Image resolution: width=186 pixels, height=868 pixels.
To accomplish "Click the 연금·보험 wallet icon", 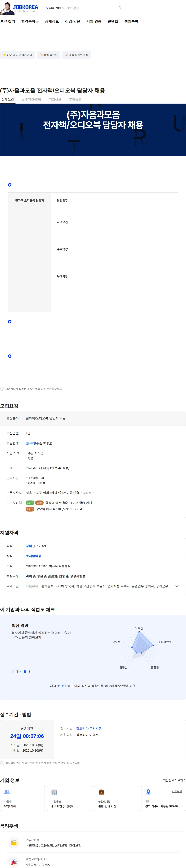I will 14,843.
